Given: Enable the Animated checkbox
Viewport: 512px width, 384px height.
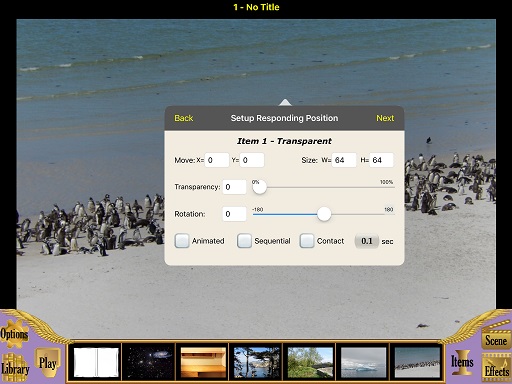Looking at the screenshot, I should point(182,241).
